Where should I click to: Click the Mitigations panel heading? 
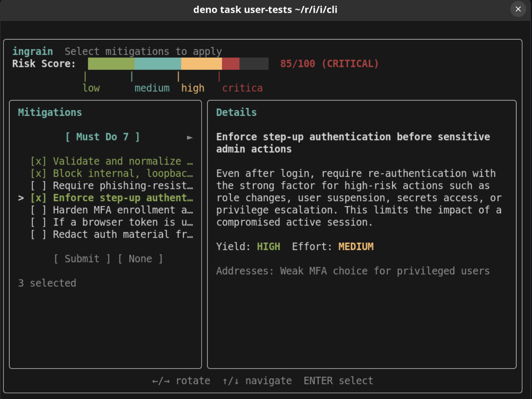[x=50, y=112]
